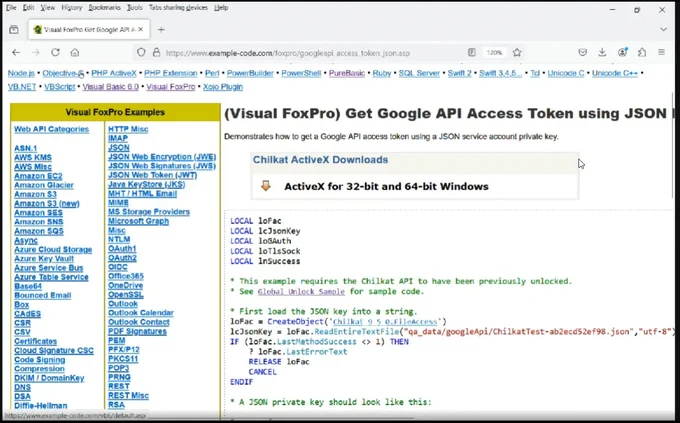Toggle reader view icon in address bar

pyautogui.click(x=471, y=52)
